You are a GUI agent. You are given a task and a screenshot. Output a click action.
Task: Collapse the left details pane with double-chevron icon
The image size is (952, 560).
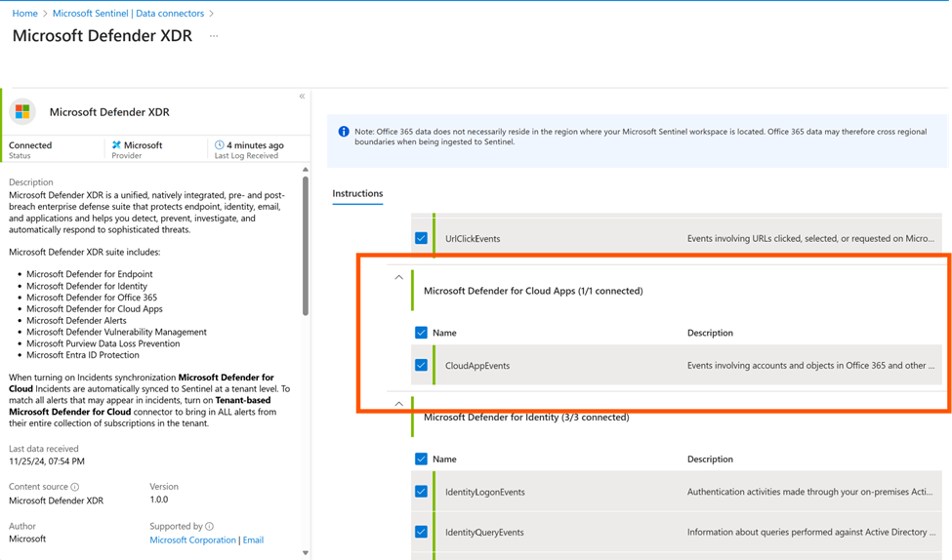tap(302, 97)
